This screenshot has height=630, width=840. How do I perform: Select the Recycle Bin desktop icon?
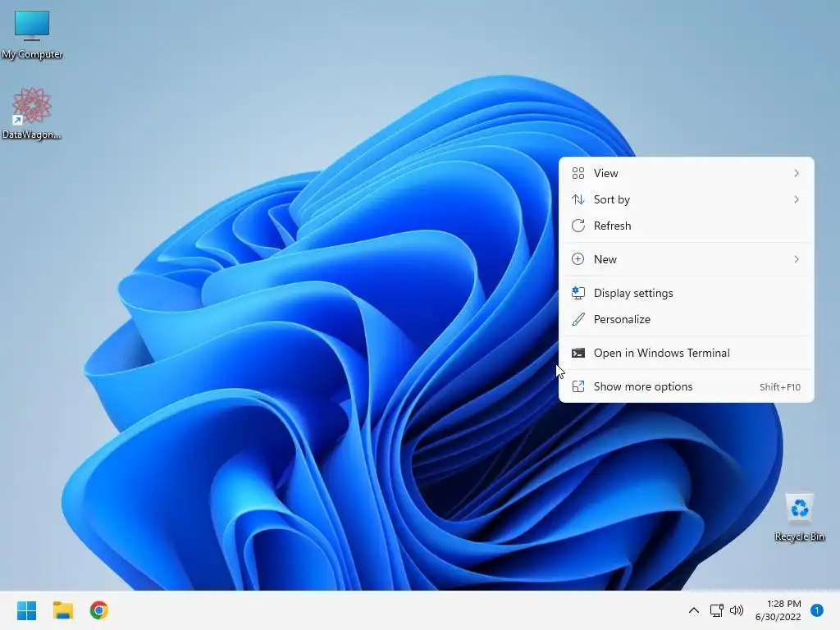point(799,518)
